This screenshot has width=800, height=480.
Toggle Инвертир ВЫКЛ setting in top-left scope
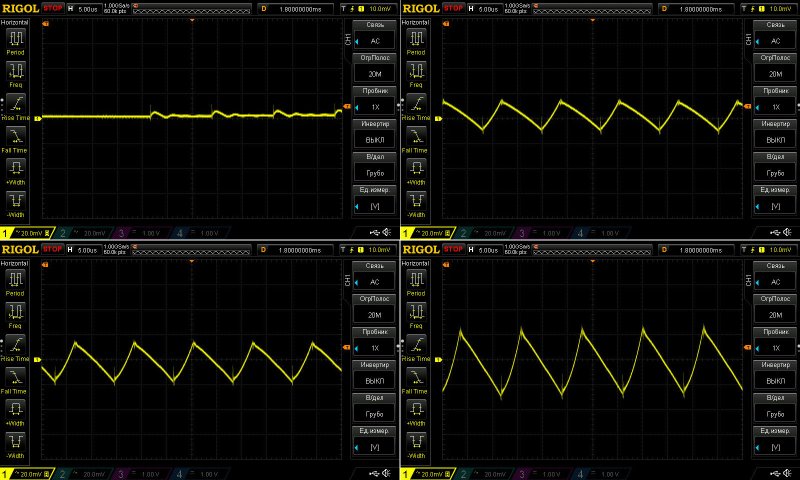pyautogui.click(x=375, y=134)
